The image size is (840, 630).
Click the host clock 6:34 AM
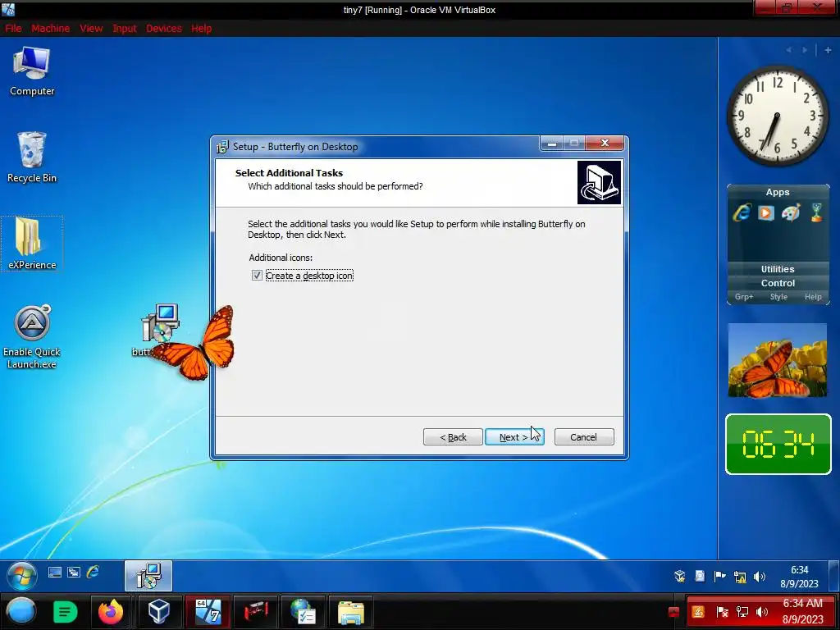(x=802, y=611)
